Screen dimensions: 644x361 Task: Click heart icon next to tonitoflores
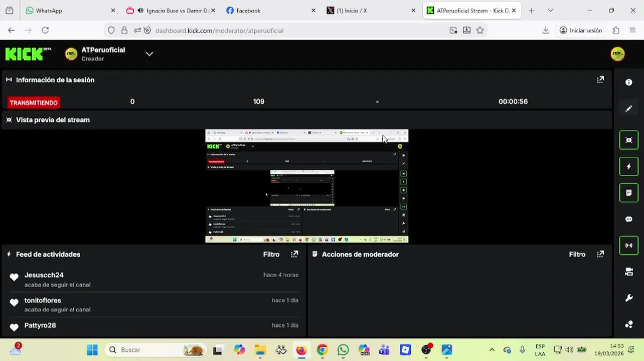pos(14,302)
